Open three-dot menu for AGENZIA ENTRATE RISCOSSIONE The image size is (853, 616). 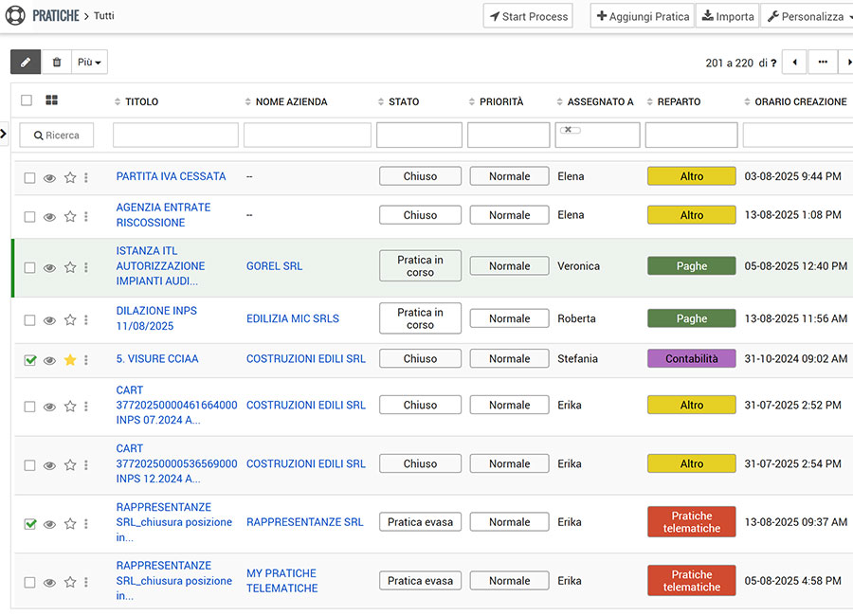86,216
